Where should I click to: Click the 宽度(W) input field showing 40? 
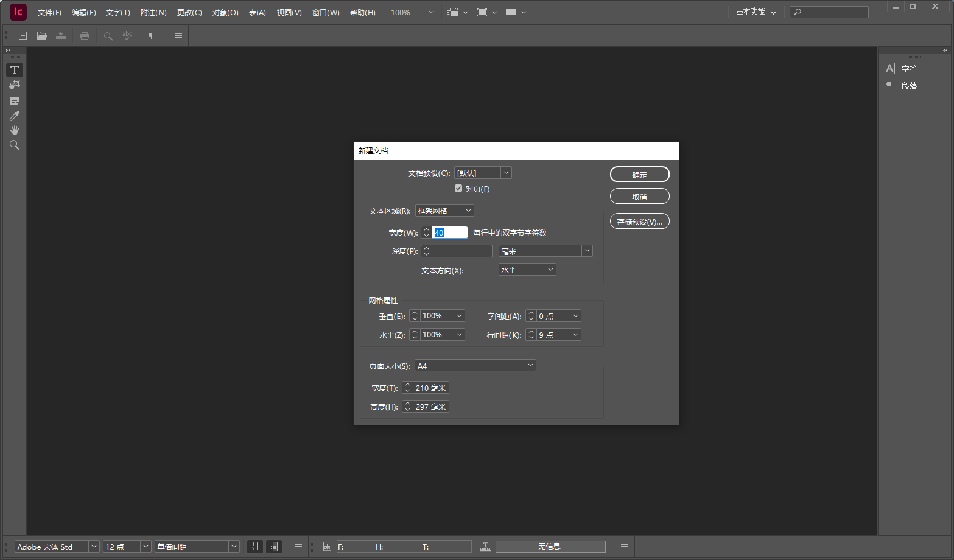click(x=449, y=233)
